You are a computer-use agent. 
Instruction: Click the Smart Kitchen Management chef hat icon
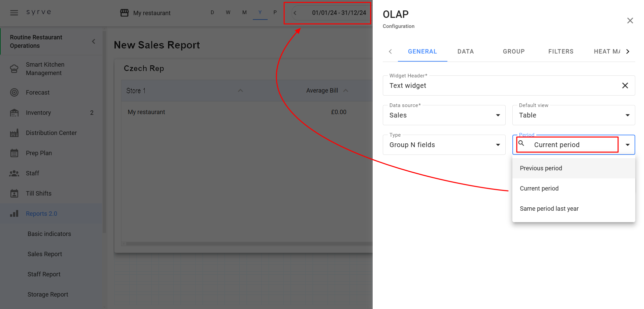point(14,69)
